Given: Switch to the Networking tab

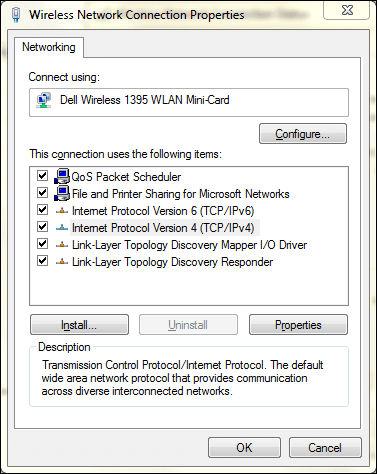Looking at the screenshot, I should coord(49,47).
